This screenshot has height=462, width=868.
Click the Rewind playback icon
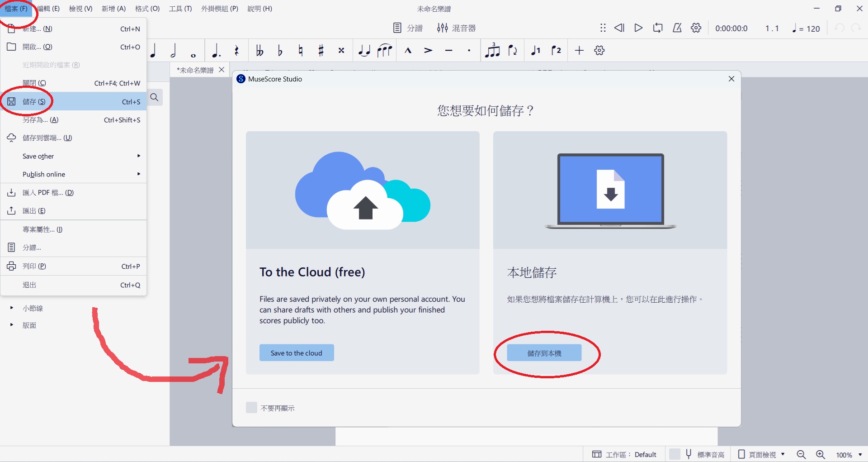[619, 28]
